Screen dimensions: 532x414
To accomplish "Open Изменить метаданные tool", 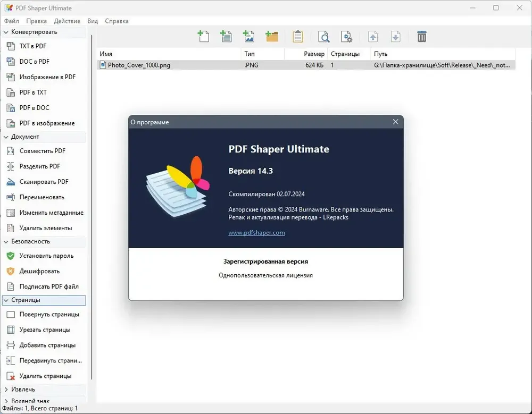I will pos(51,213).
